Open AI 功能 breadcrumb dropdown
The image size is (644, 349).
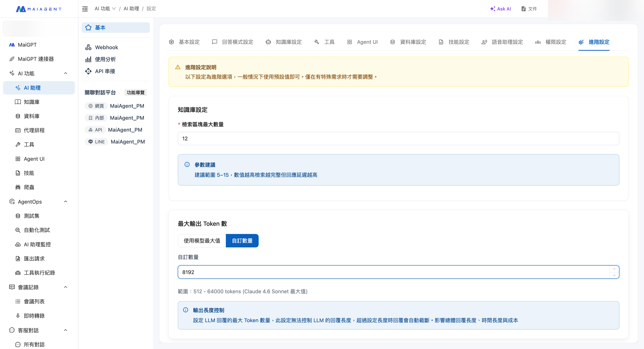tap(105, 9)
